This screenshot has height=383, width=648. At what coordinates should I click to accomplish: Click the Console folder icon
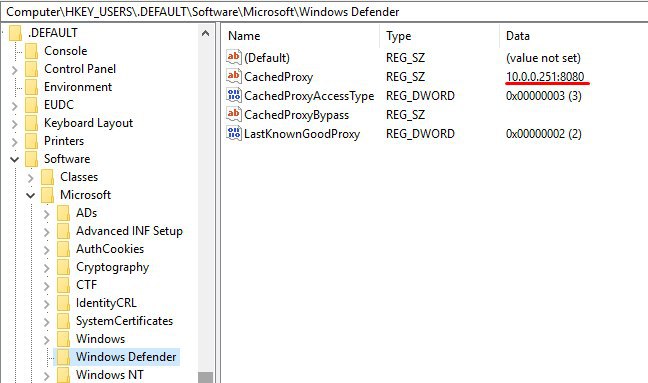(x=31, y=51)
